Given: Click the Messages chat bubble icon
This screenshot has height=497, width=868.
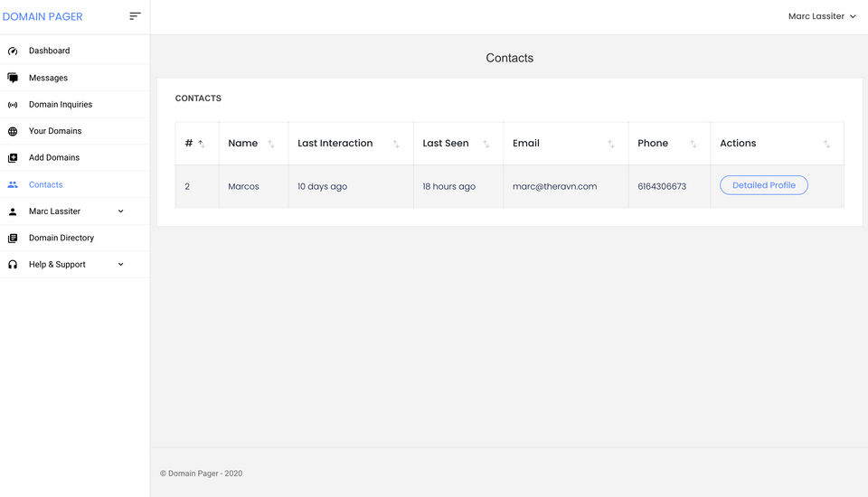Looking at the screenshot, I should tap(13, 78).
